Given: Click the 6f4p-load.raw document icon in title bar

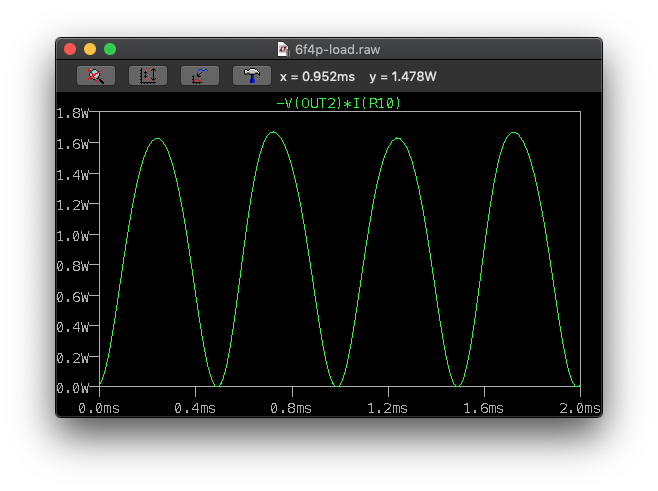Looking at the screenshot, I should (283, 48).
